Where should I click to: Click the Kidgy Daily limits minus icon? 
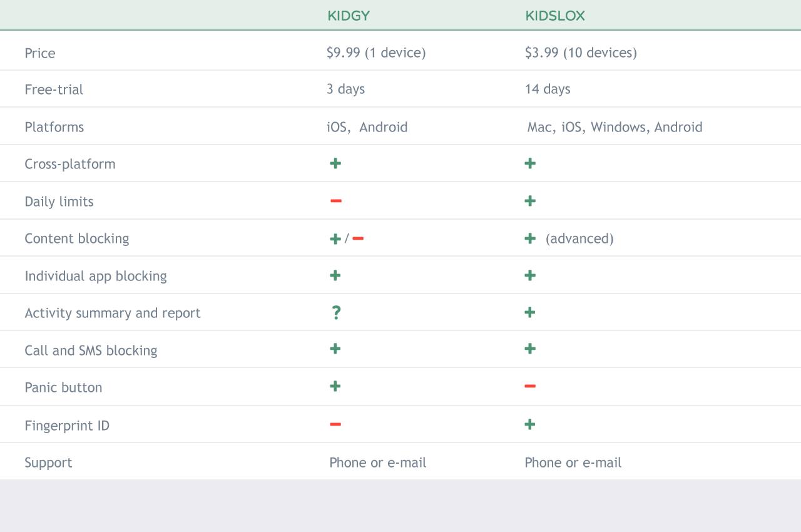tap(336, 201)
